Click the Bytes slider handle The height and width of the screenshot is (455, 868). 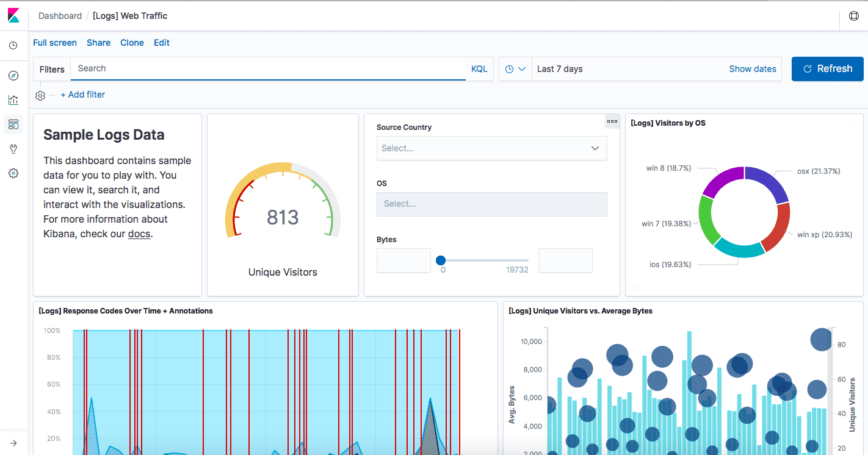pyautogui.click(x=441, y=260)
